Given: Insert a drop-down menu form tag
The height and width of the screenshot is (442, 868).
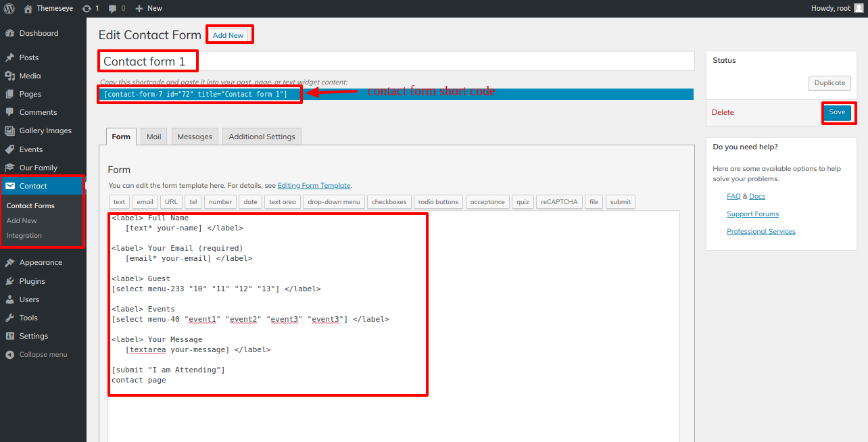Looking at the screenshot, I should point(333,201).
